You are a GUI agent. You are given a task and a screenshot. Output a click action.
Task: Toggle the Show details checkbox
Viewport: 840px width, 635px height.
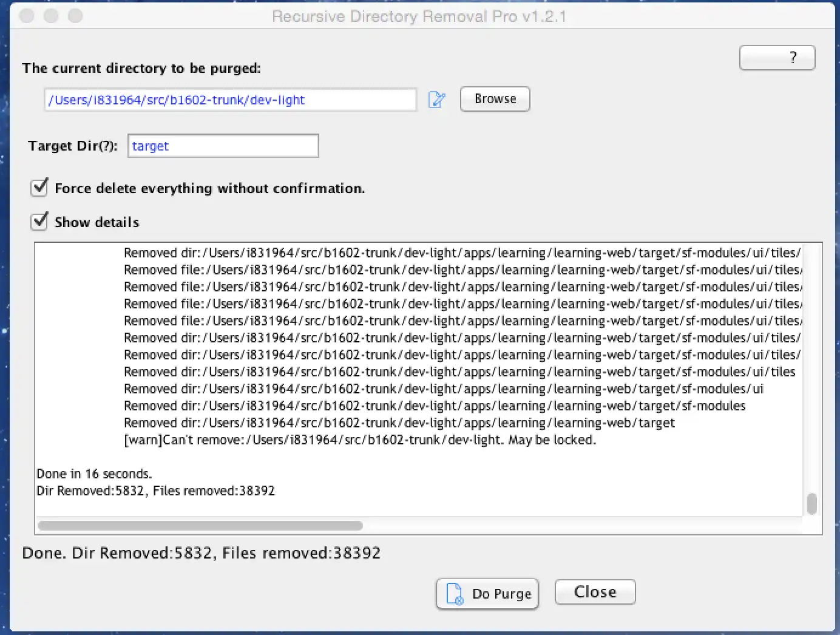tap(39, 221)
